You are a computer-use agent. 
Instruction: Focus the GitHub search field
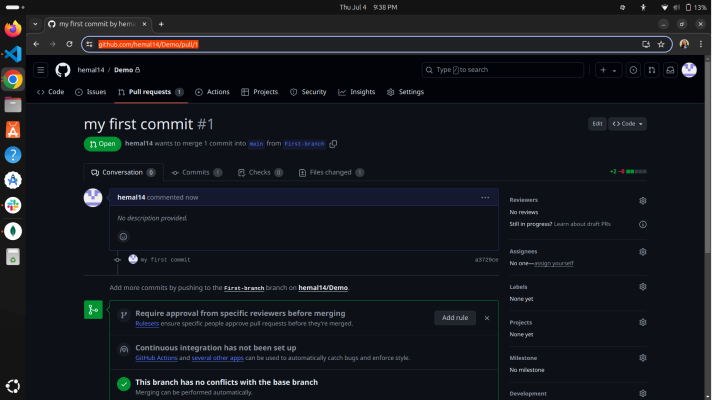point(503,70)
